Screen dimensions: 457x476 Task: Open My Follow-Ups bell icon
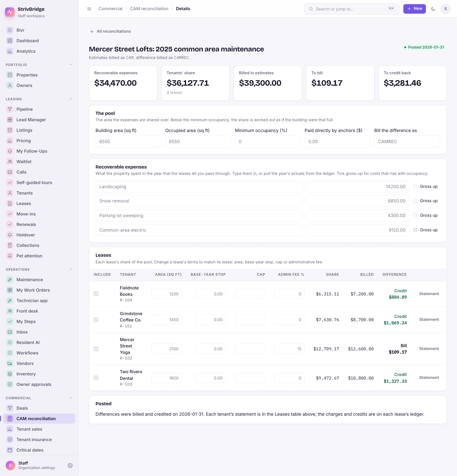click(x=10, y=151)
